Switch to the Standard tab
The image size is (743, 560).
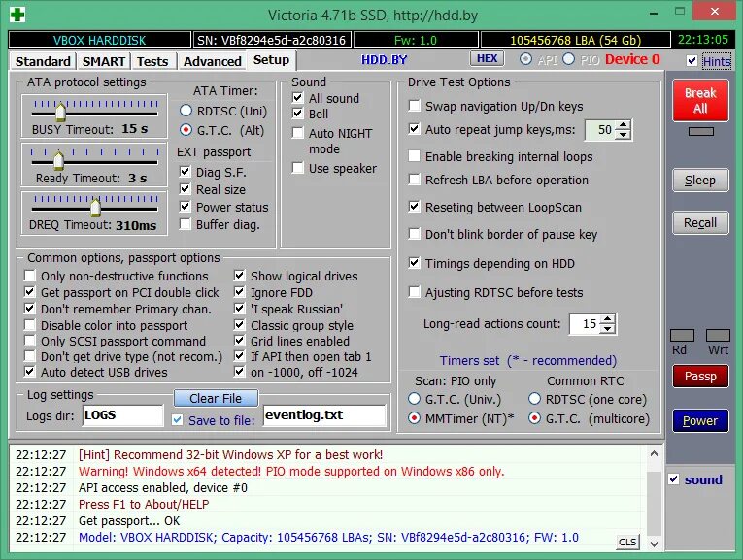point(43,61)
